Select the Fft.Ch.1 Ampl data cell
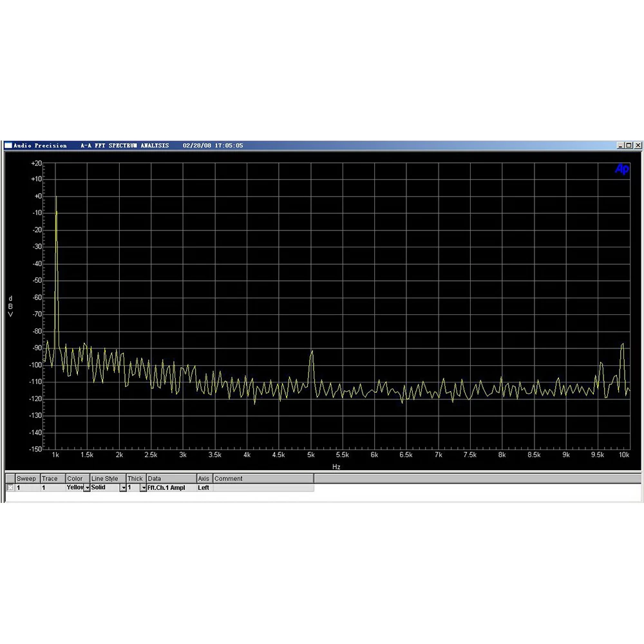The height and width of the screenshot is (644, 644). (172, 488)
